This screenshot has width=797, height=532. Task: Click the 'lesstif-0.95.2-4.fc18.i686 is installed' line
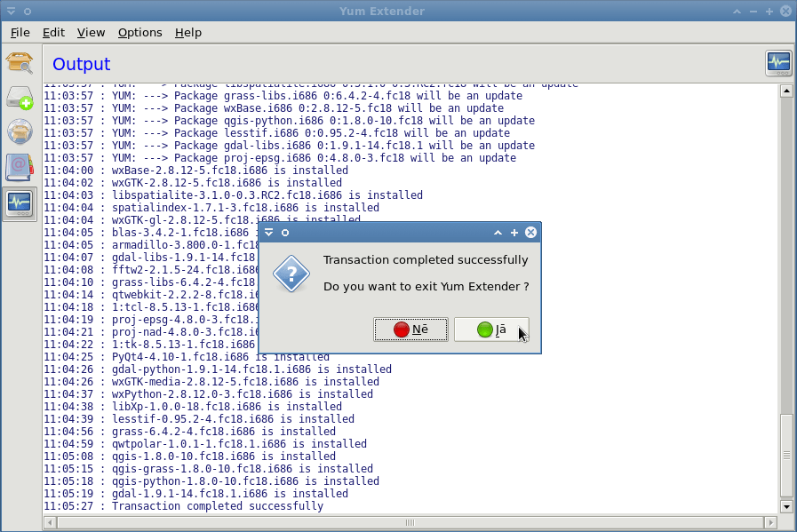pos(199,418)
